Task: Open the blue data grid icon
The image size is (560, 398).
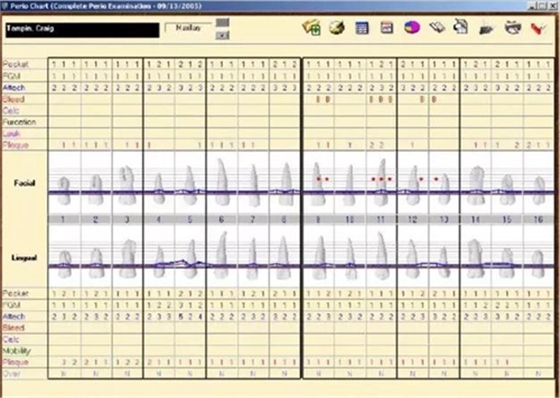Action: pyautogui.click(x=362, y=28)
